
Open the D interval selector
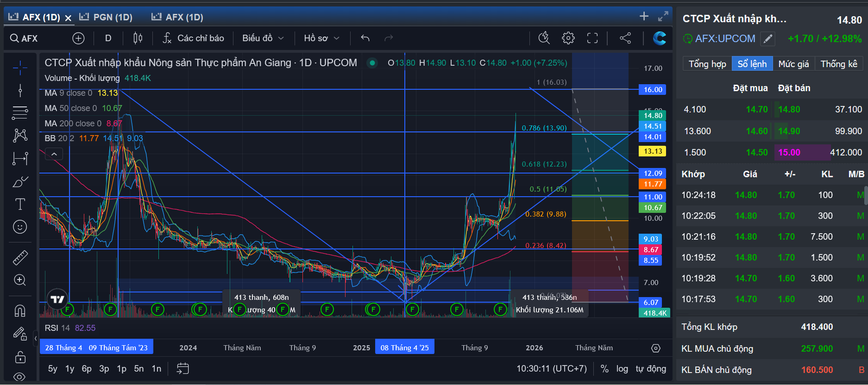coord(108,38)
